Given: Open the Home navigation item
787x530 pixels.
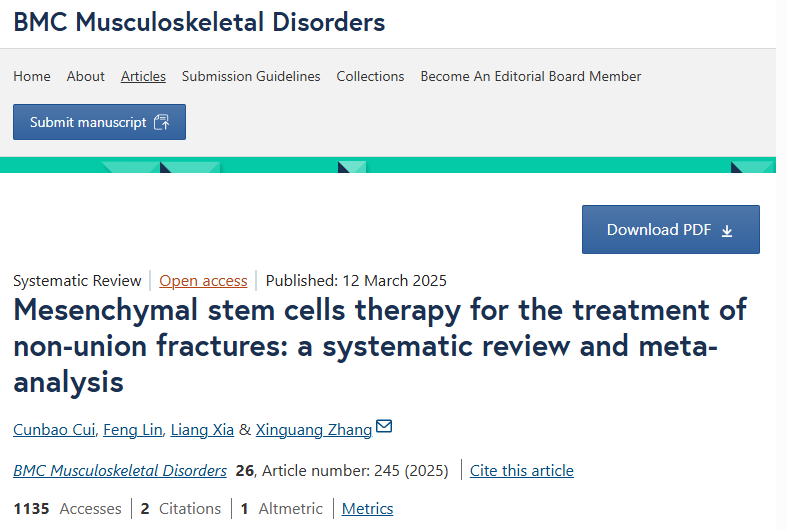Looking at the screenshot, I should (32, 76).
